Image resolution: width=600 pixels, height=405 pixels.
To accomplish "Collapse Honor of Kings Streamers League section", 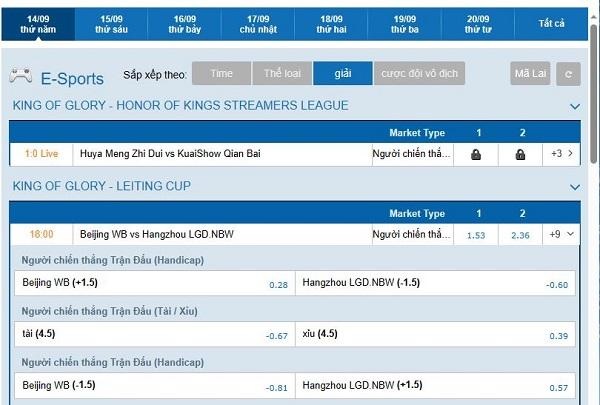I will 575,106.
